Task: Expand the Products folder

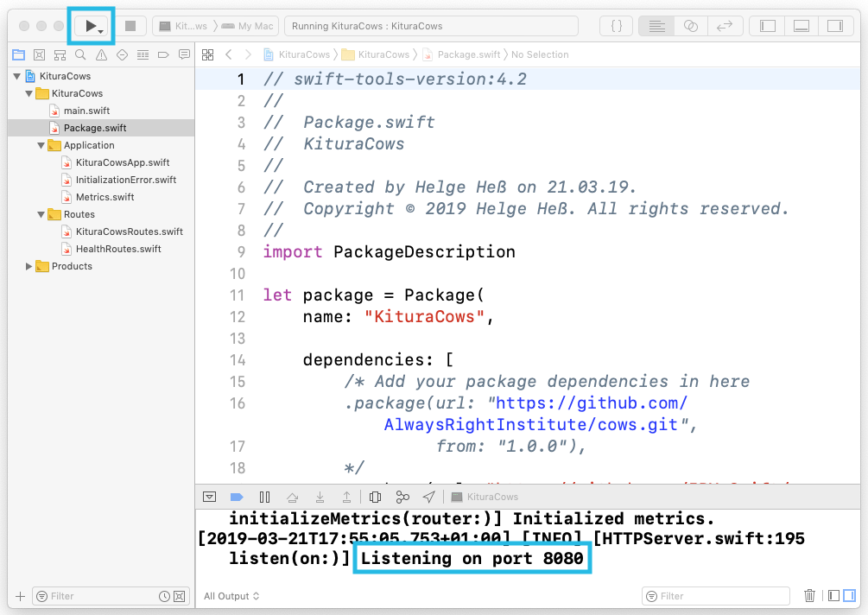Action: [x=29, y=266]
